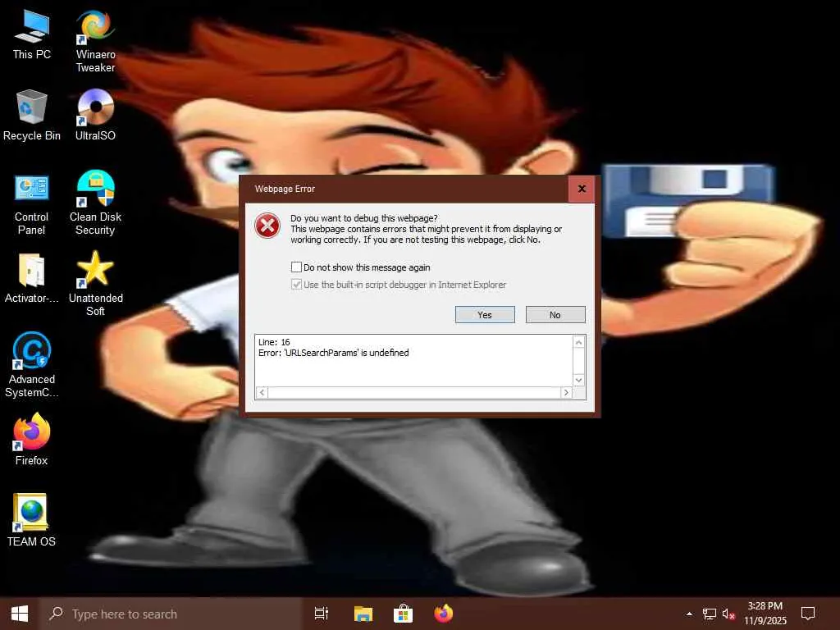Image resolution: width=840 pixels, height=630 pixels.
Task: Select the Firefox desktop shortcut
Action: pyautogui.click(x=32, y=440)
